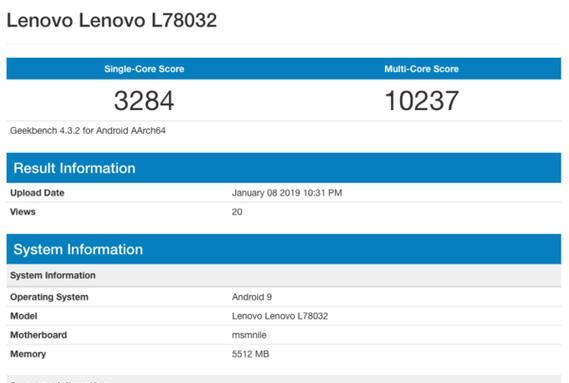Click the blue System Information section header
Viewport: 569px width, 383px height.
tap(284, 249)
